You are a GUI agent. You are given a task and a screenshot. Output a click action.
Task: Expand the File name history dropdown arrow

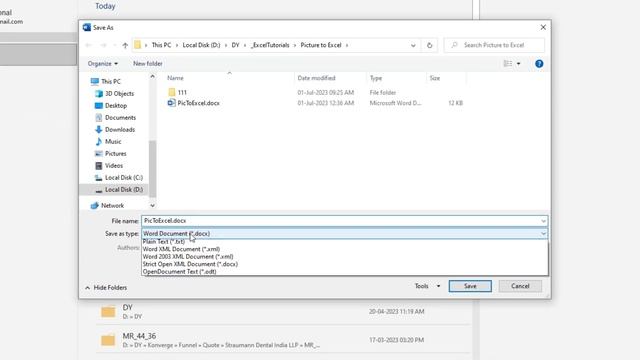543,221
